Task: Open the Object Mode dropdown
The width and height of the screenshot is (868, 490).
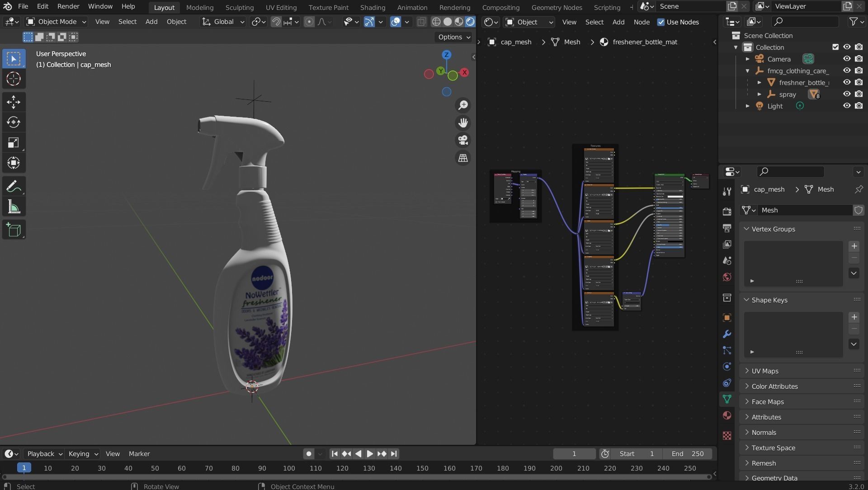Action: click(56, 22)
